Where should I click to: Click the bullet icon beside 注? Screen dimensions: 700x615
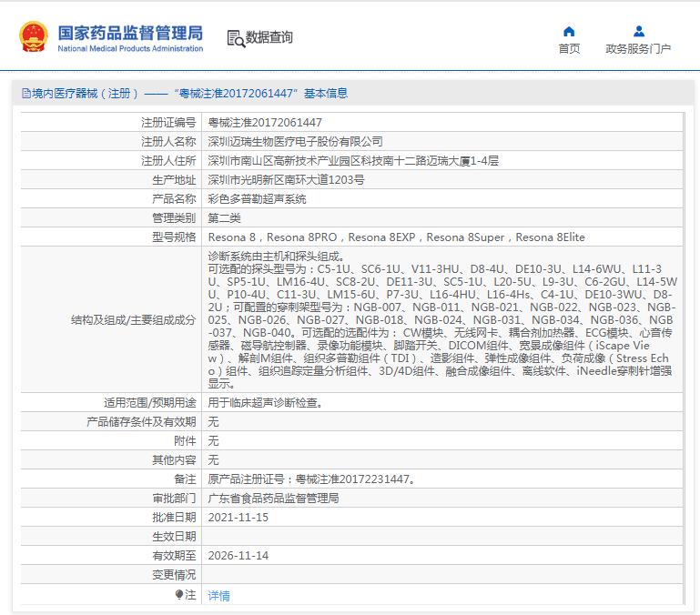click(179, 594)
